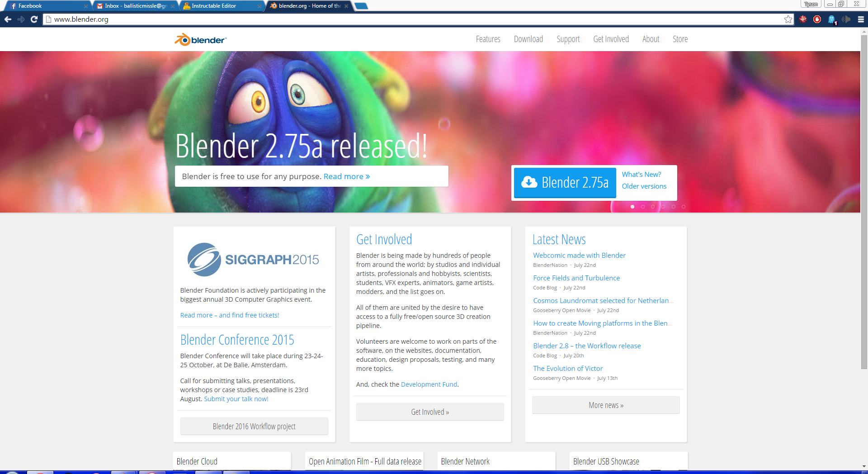This screenshot has width=868, height=474.
Task: Open Force Fields and Turbulence article
Action: click(x=576, y=278)
